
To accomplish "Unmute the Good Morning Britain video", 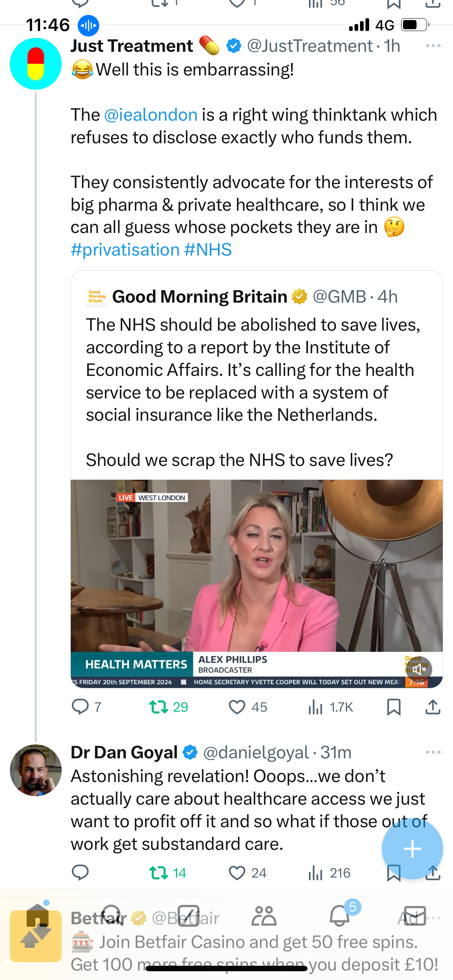I will [419, 669].
